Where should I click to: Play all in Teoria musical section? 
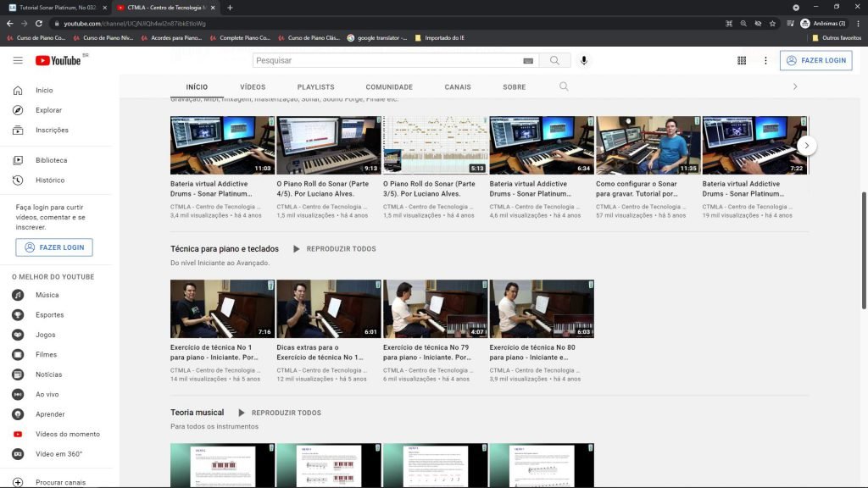[x=280, y=413]
